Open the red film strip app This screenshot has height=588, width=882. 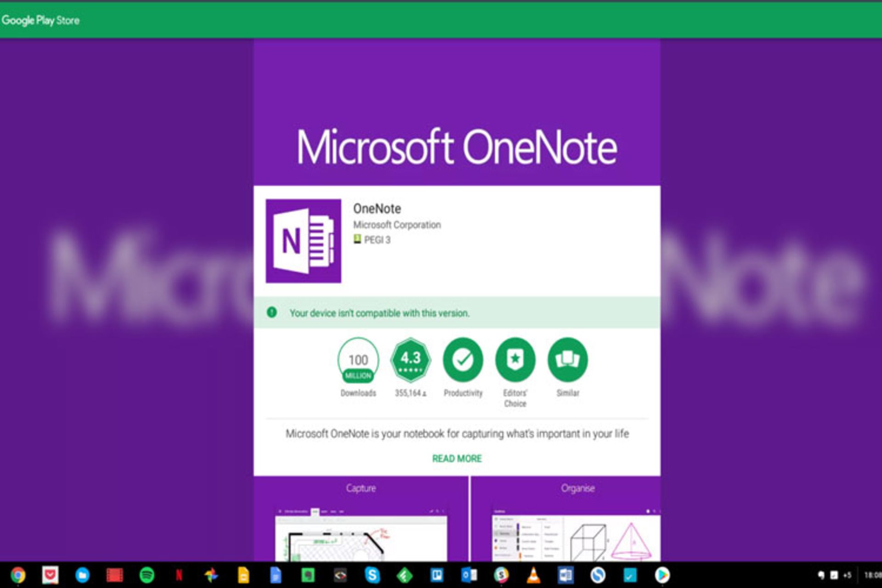(x=114, y=575)
